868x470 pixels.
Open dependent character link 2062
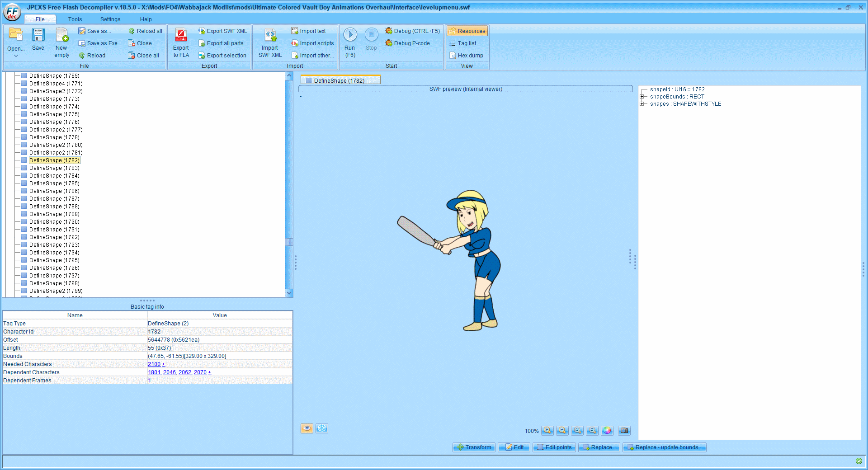pos(185,372)
